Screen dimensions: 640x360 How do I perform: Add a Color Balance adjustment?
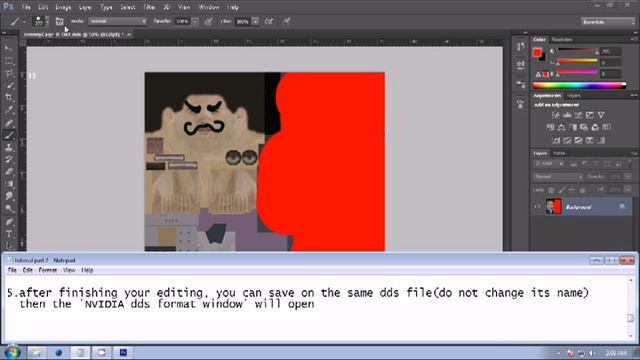[x=562, y=127]
